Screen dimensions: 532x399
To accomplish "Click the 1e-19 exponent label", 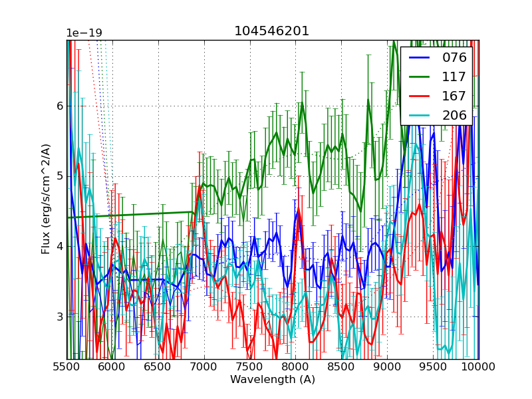I will 84,33.
